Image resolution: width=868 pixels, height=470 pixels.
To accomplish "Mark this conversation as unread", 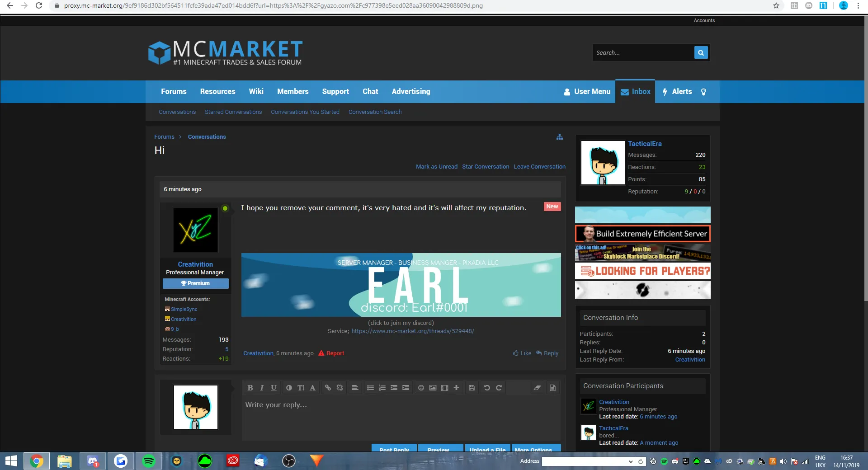I will (x=437, y=167).
